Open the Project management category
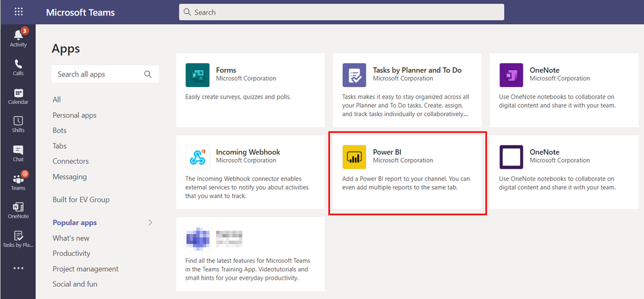 [x=86, y=269]
